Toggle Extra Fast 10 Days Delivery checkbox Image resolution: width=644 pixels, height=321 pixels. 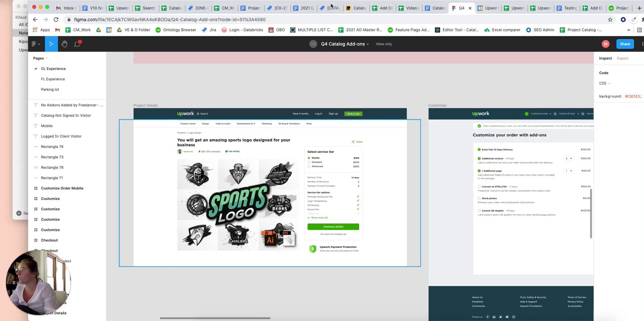click(x=479, y=150)
